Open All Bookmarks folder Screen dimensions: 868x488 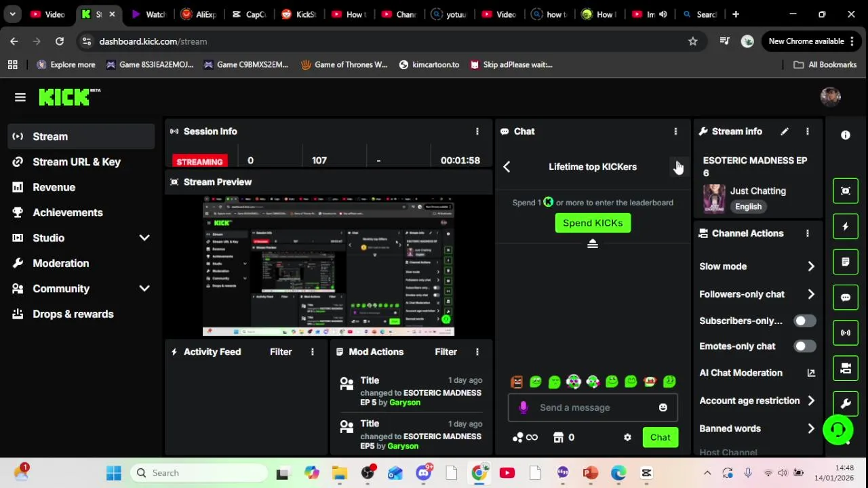(x=825, y=64)
